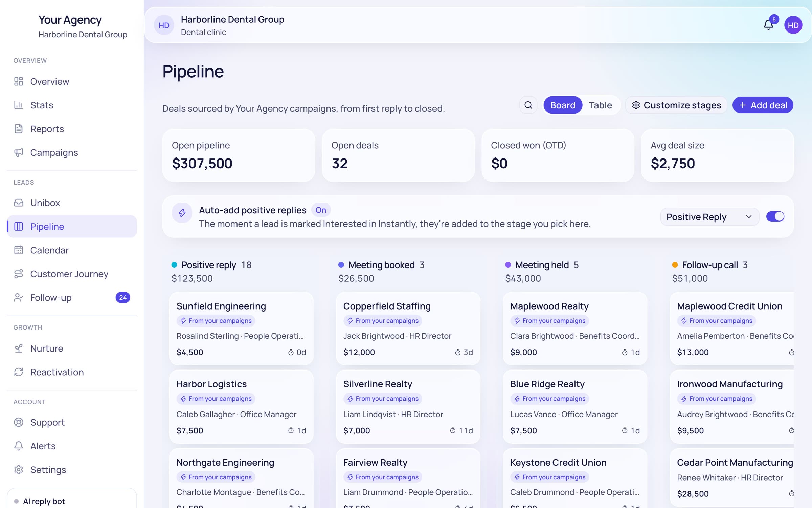Click the Support lifebuoy icon

click(x=19, y=422)
